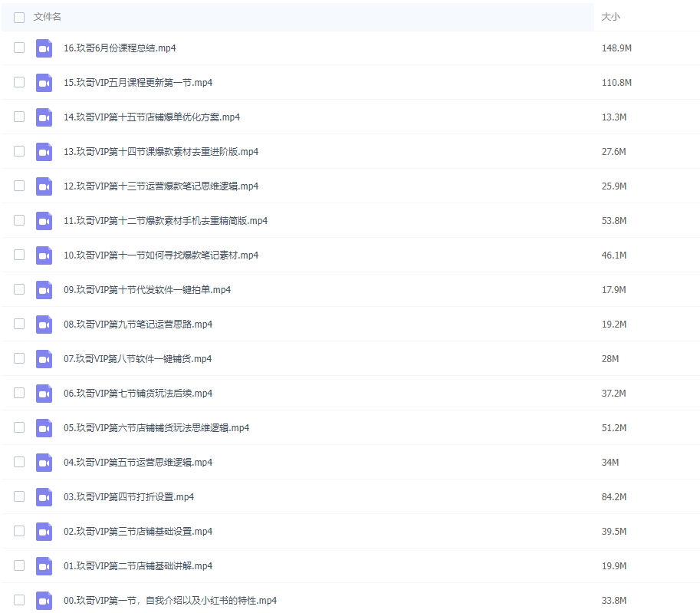Sort files by the 文件名 column header
Viewport: 700px width, 613px height.
pos(48,17)
